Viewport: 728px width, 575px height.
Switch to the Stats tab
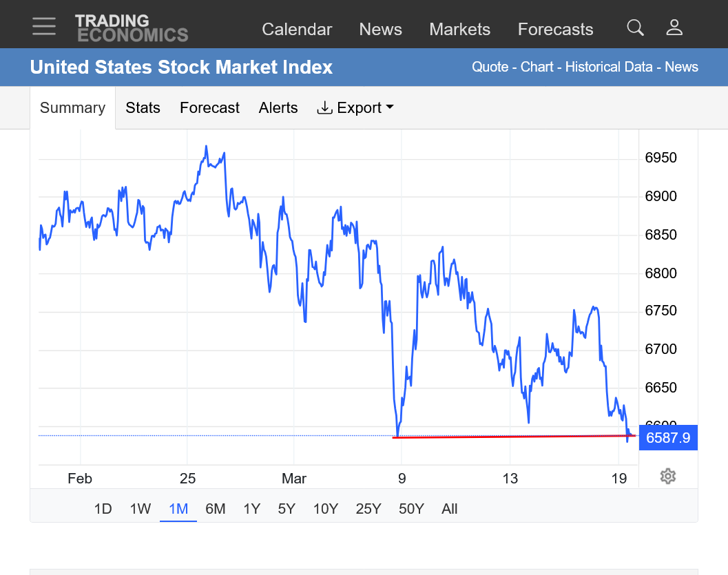click(143, 108)
